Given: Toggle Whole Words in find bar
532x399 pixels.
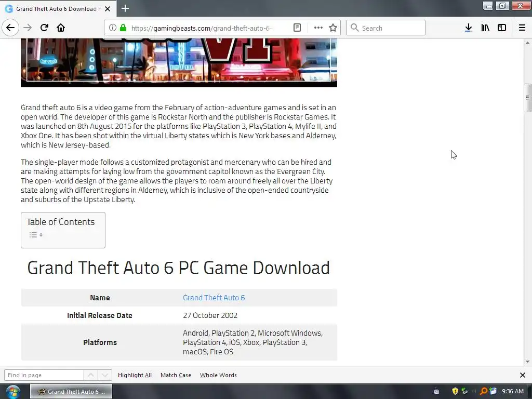Looking at the screenshot, I should (x=218, y=375).
